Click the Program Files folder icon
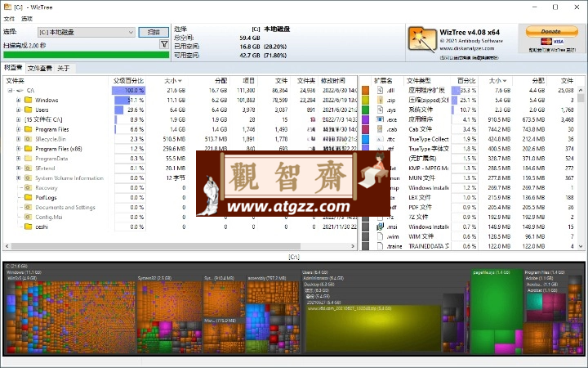588x368 pixels. click(28, 129)
